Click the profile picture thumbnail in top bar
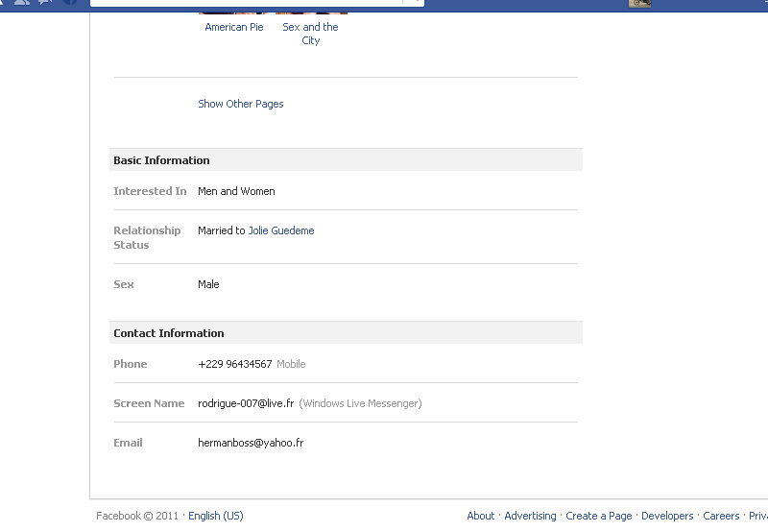Image resolution: width=768 pixels, height=532 pixels. pyautogui.click(x=639, y=3)
